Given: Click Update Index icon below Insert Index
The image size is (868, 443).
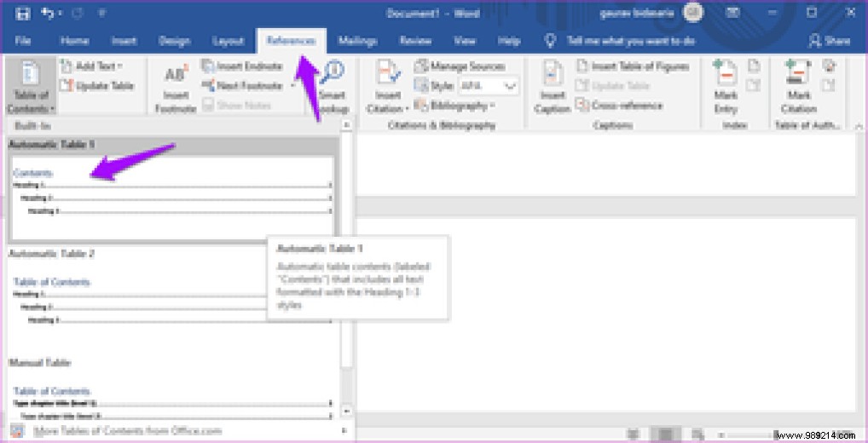Looking at the screenshot, I should click(x=754, y=86).
